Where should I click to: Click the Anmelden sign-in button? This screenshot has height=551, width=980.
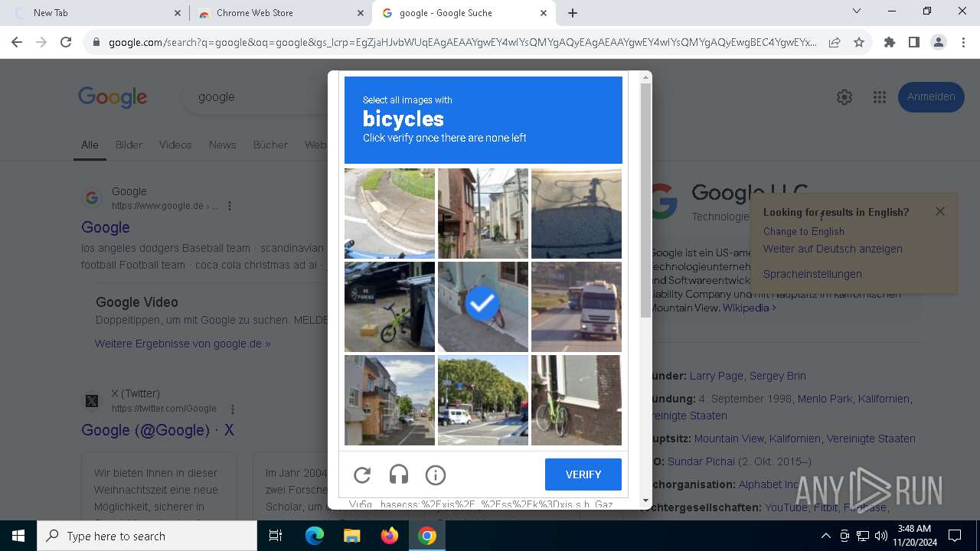931,97
